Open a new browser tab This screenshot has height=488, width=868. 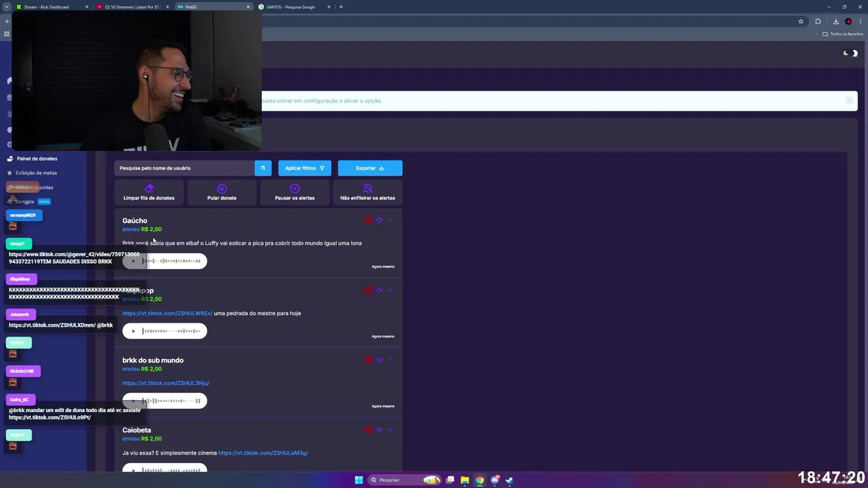tap(341, 7)
